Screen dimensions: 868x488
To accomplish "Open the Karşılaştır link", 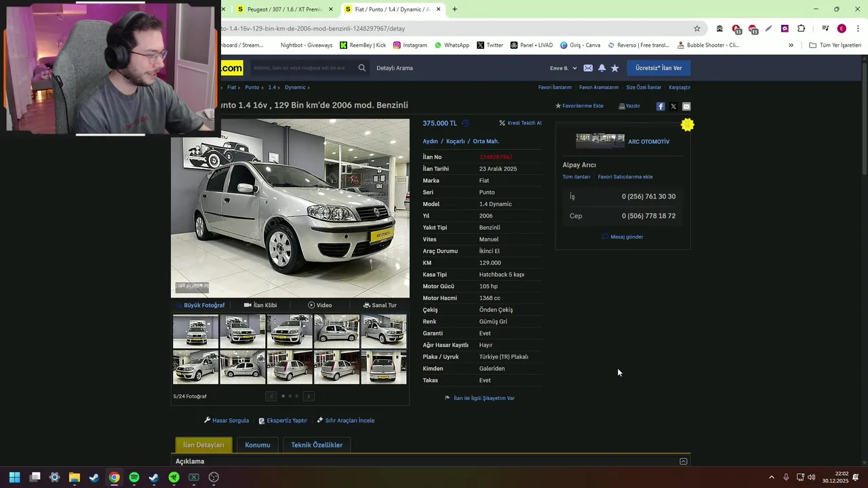I will click(679, 87).
